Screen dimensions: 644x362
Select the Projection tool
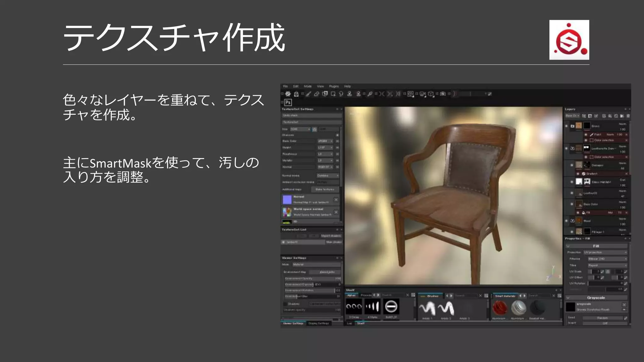pyautogui.click(x=325, y=94)
